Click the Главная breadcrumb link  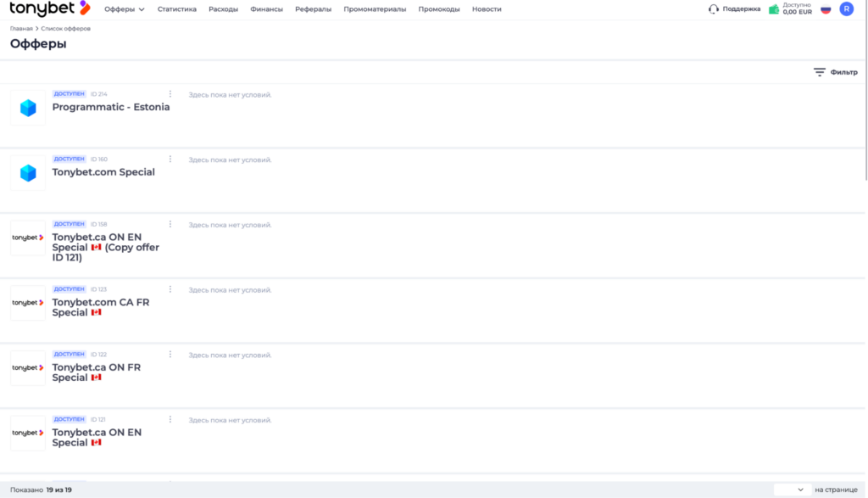(x=21, y=28)
